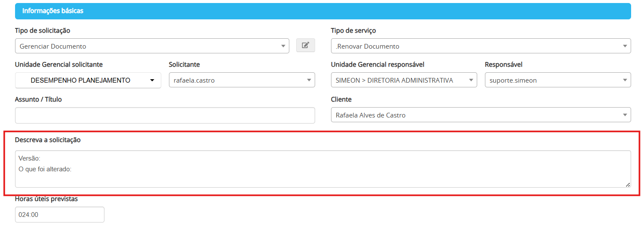This screenshot has width=644, height=235.
Task: Click the Horas úteis previstas field showing 024:00
Action: click(x=59, y=214)
